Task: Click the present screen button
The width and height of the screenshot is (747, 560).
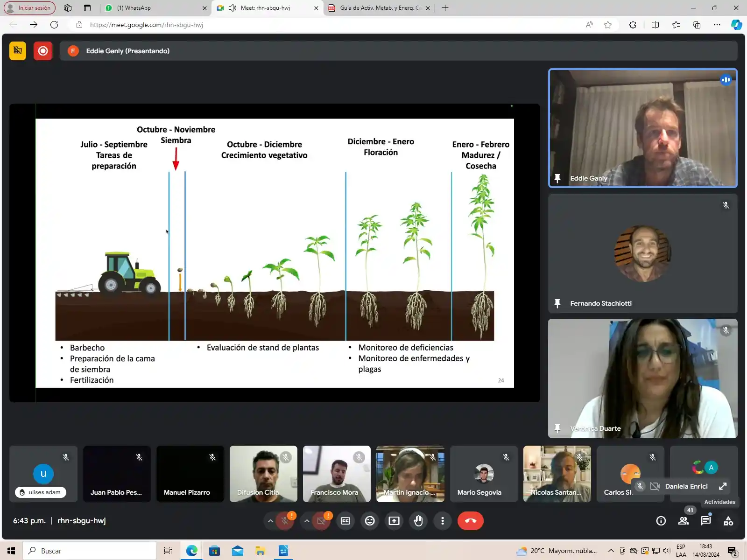Action: click(x=394, y=521)
